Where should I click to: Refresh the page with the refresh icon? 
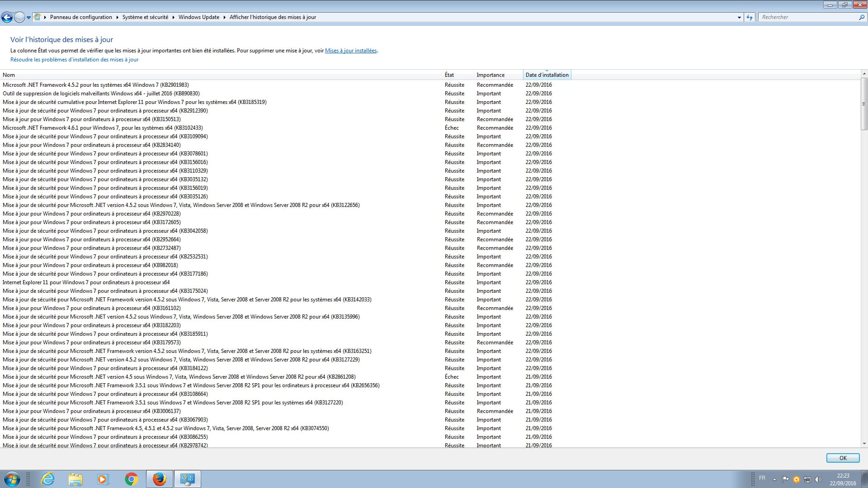(750, 17)
